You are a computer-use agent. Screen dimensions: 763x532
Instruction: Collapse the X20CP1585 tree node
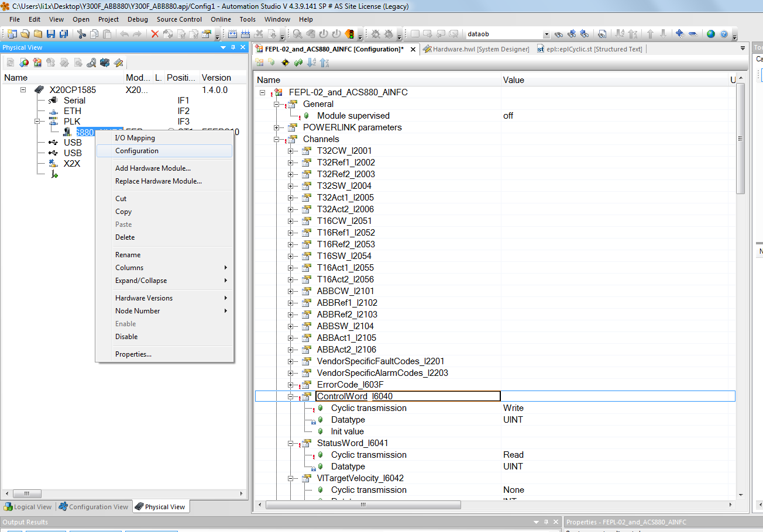(23, 90)
